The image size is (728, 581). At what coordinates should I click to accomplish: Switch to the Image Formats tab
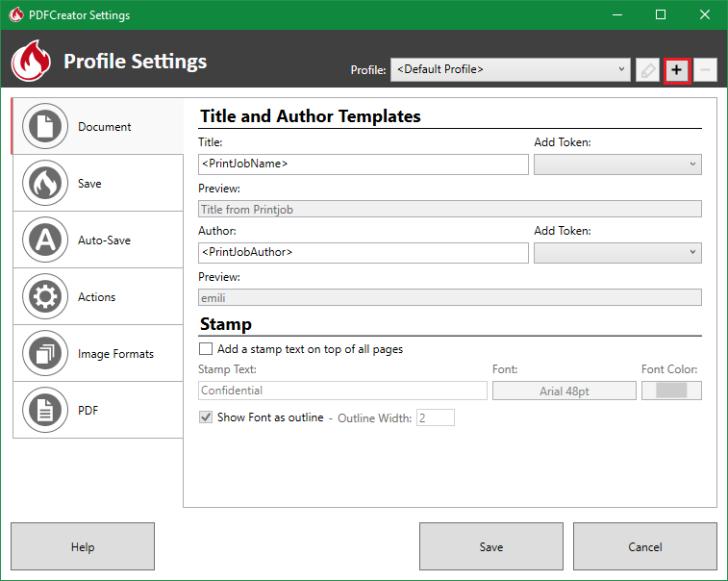(98, 353)
